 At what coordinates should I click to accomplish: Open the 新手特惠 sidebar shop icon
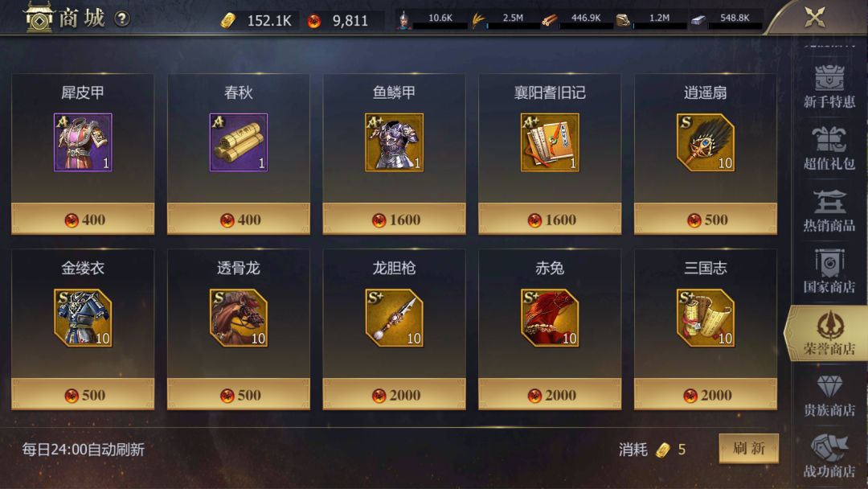tap(829, 86)
